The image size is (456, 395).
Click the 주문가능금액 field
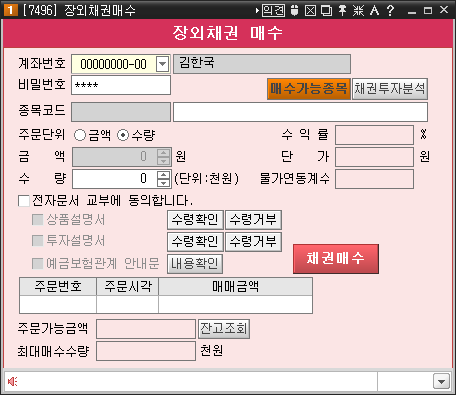click(146, 329)
